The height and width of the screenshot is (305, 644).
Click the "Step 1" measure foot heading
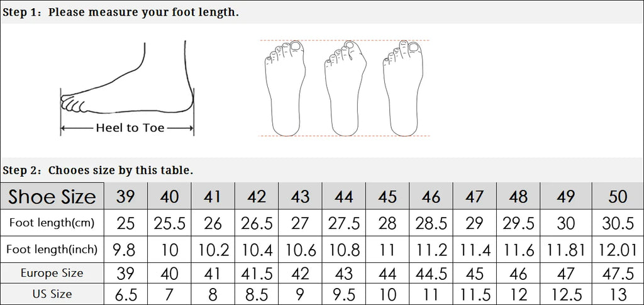[121, 12]
